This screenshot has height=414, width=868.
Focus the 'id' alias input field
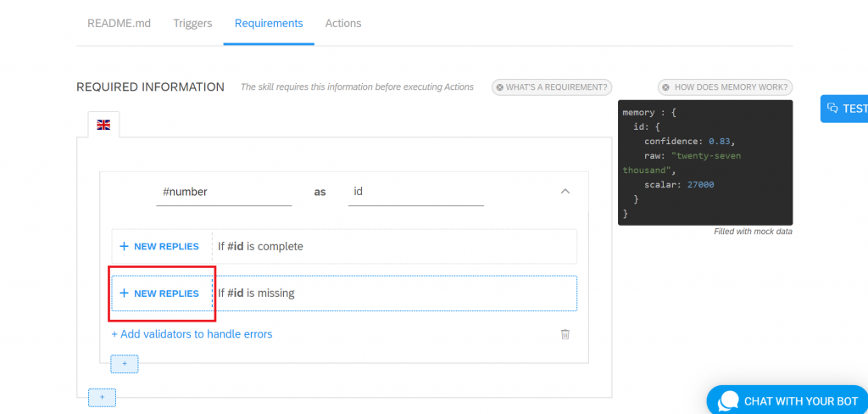pyautogui.click(x=415, y=193)
